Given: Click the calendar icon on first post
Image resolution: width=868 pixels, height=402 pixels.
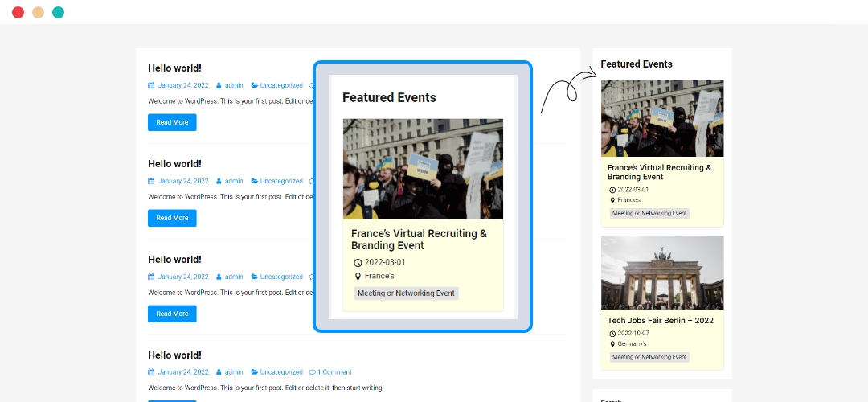Looking at the screenshot, I should point(151,85).
